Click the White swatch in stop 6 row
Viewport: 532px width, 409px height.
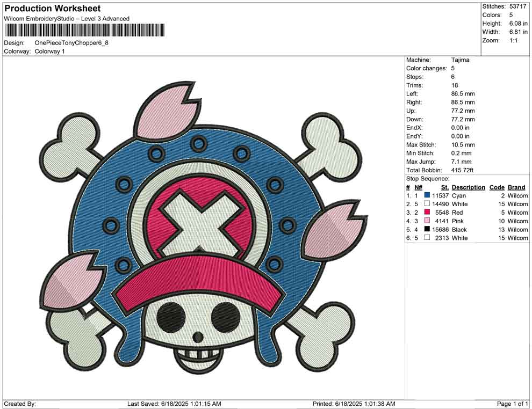427,238
